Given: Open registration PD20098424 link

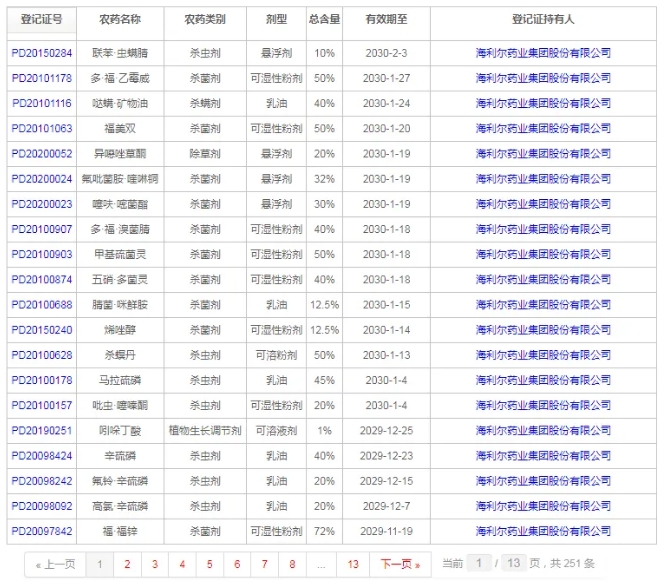Looking at the screenshot, I should 42,456.
